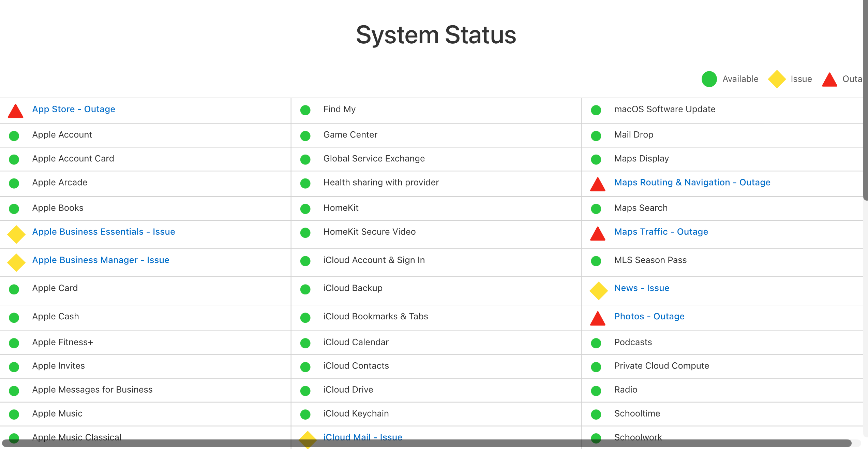This screenshot has height=449, width=868.
Task: Click the red outage triangle beside App Store
Action: 15,112
